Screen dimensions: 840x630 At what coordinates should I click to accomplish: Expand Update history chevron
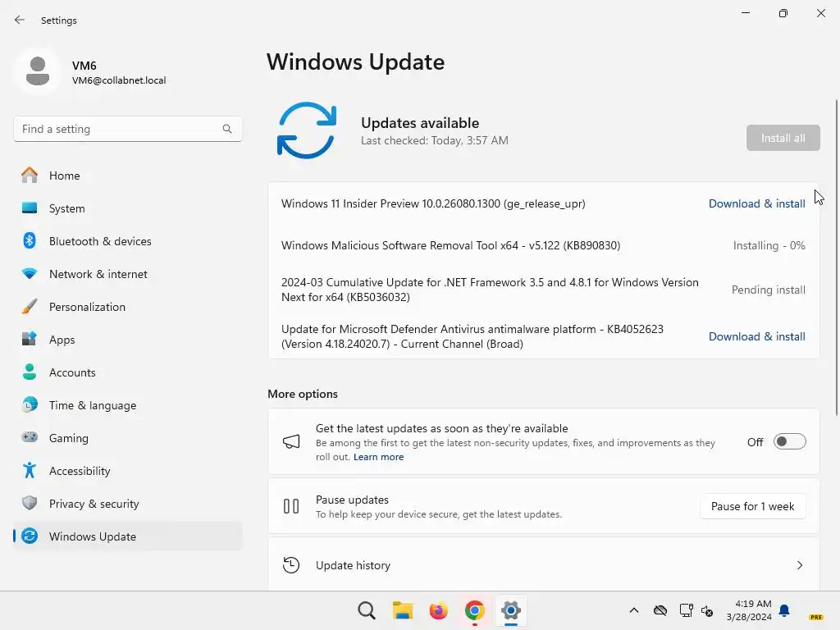point(799,565)
